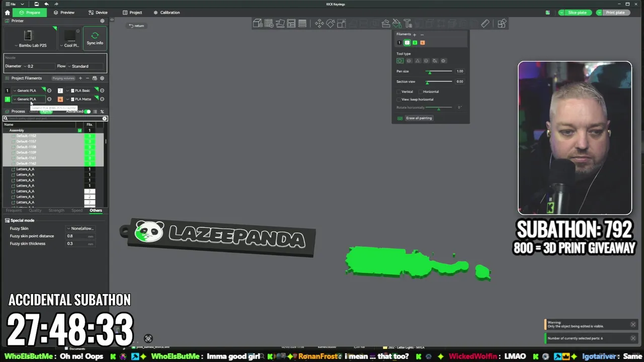Enable View: keep horizontal checkbox
Viewport: 644px width, 362px height.
[x=399, y=100]
